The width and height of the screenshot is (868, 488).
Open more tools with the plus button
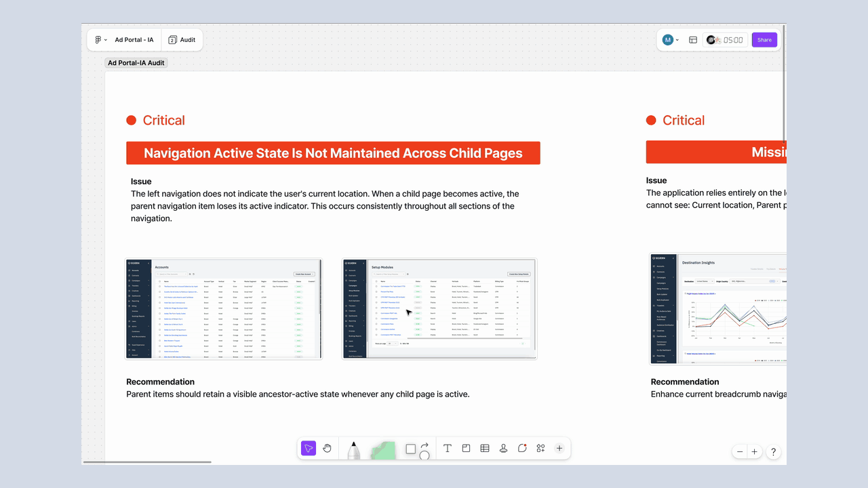[559, 448]
